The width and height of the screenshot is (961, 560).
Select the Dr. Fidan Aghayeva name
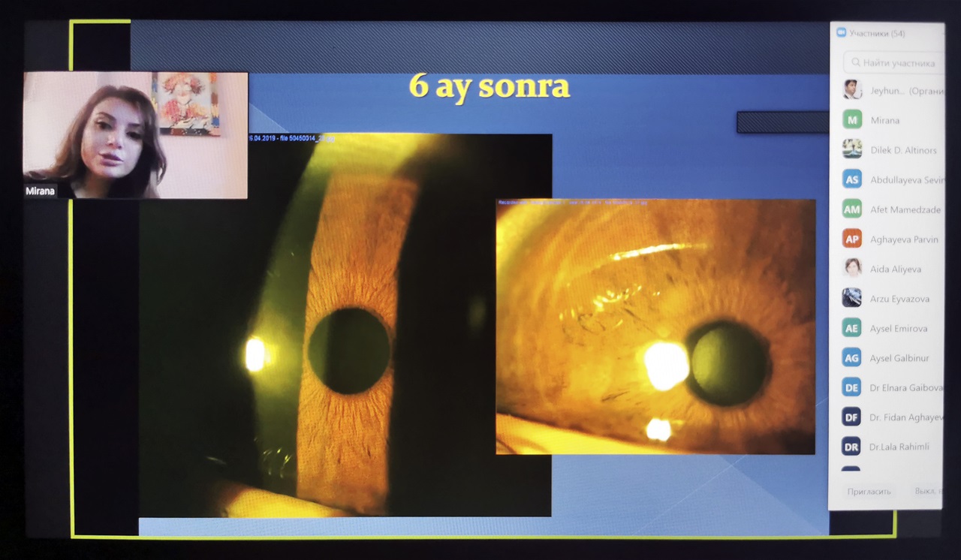point(906,417)
